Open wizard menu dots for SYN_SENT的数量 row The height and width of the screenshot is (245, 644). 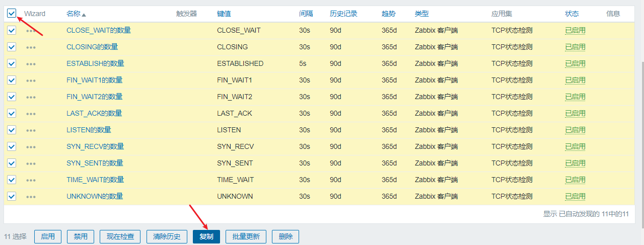tap(31, 164)
